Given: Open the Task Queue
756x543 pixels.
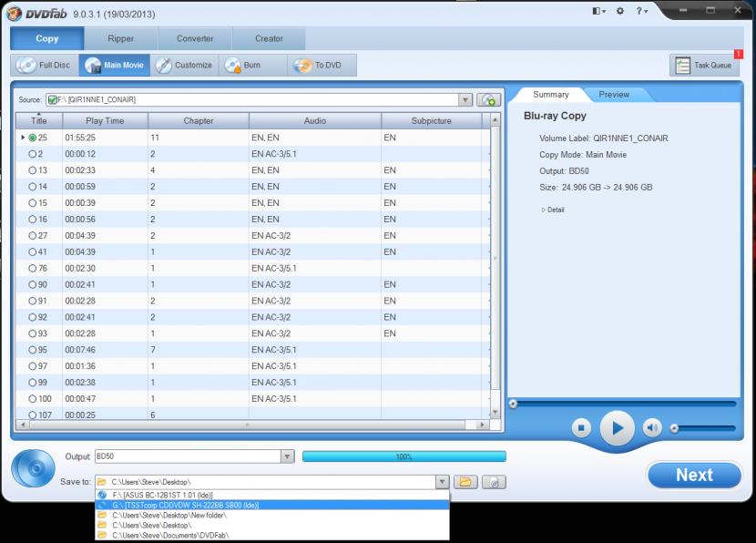Looking at the screenshot, I should coord(704,65).
